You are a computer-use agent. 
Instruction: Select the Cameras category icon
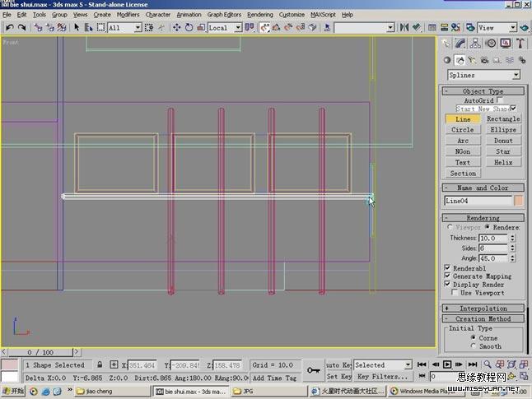484,60
